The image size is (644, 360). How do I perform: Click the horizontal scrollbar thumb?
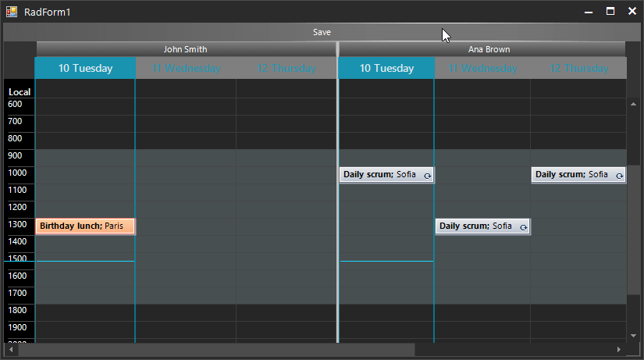pos(216,349)
